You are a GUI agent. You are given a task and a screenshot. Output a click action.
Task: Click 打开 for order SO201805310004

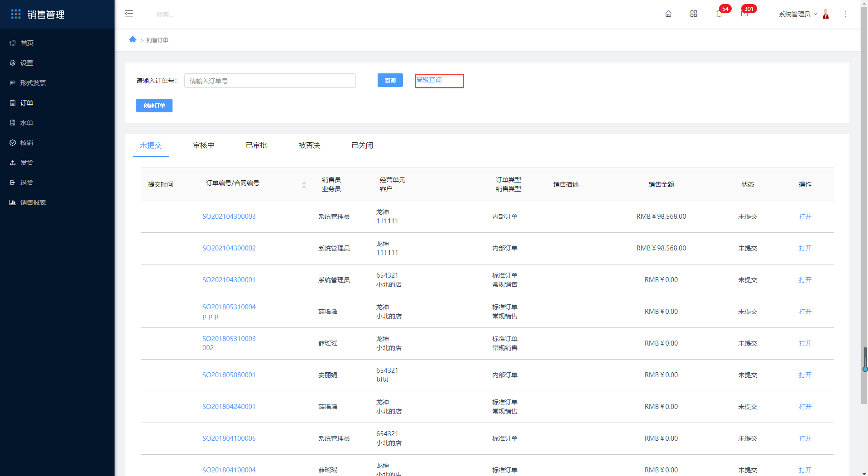pos(805,312)
